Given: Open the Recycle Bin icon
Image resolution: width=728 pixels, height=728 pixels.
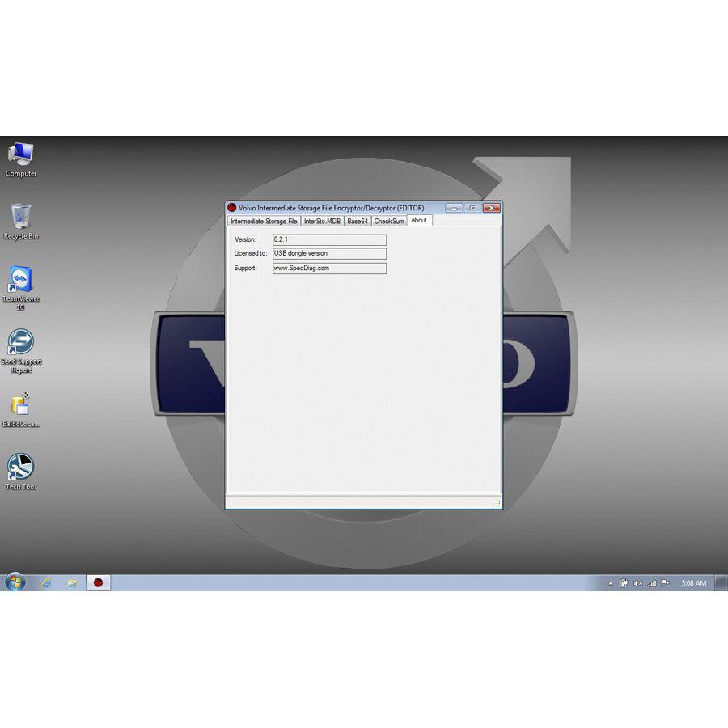Looking at the screenshot, I should (x=21, y=222).
